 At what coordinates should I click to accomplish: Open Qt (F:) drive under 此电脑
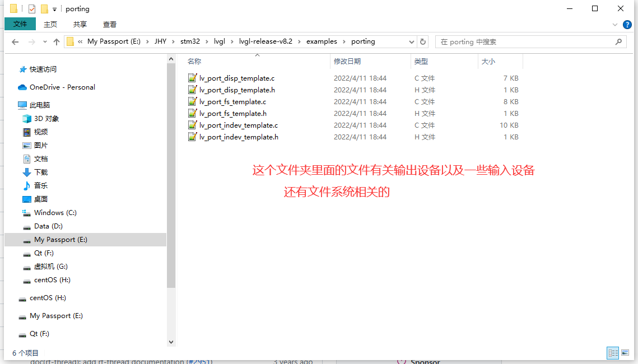tap(44, 253)
